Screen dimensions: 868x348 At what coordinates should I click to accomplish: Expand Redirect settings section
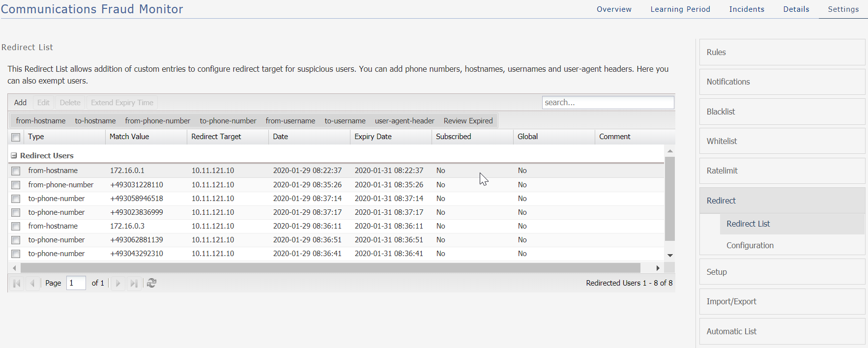point(782,201)
